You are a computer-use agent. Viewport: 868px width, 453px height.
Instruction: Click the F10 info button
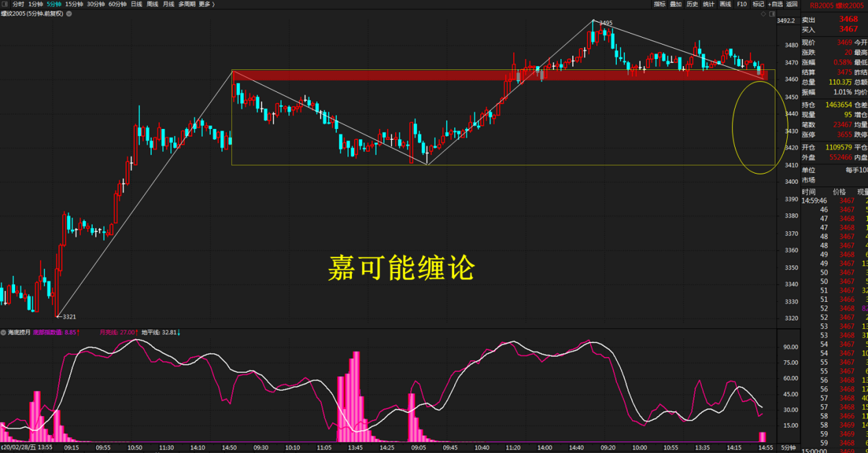(742, 4)
